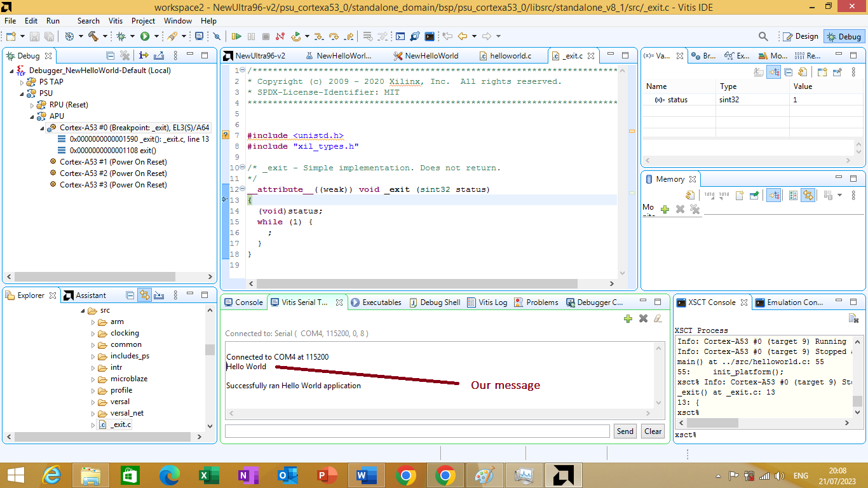This screenshot has height=488, width=868.
Task: Collapse the PSU tree node
Action: [x=22, y=93]
